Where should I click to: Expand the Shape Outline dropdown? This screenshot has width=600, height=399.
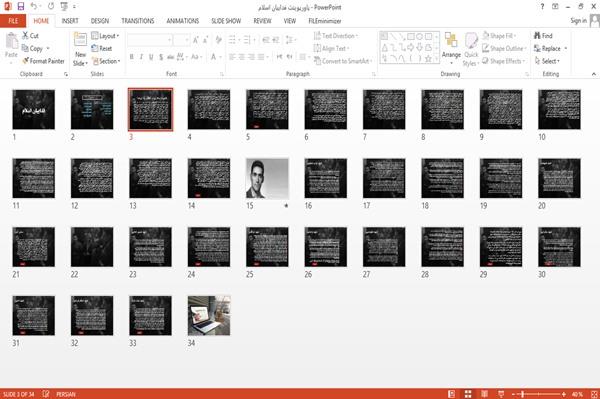click(504, 48)
